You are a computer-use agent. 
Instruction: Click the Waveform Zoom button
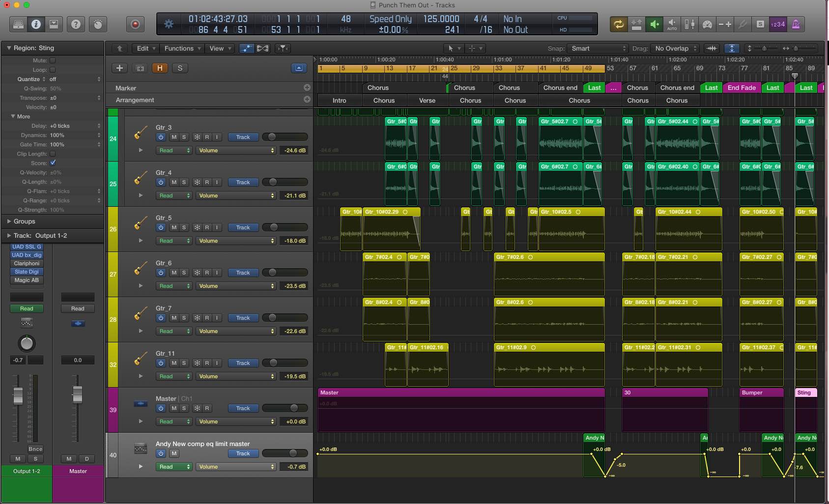[712, 48]
